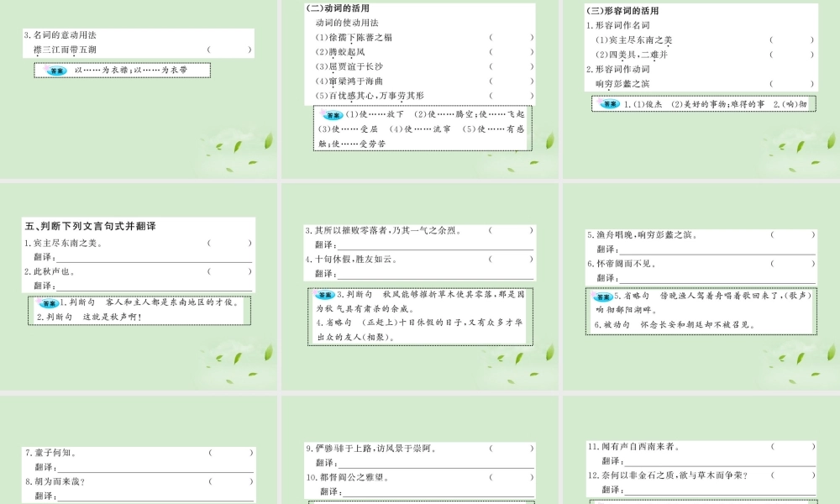Click the blank parentheses after (2)腾蛟起凤

(x=511, y=52)
